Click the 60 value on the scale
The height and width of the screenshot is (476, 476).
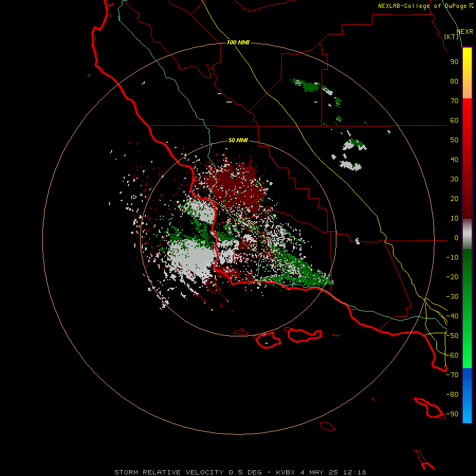click(x=454, y=121)
